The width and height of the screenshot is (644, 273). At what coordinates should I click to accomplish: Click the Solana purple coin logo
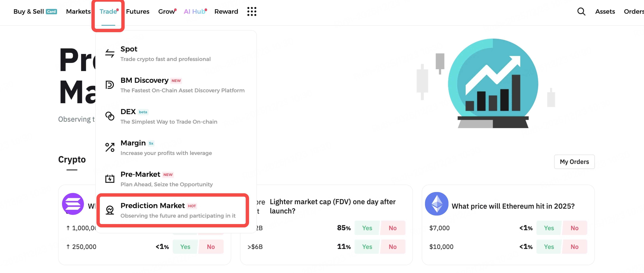[73, 204]
